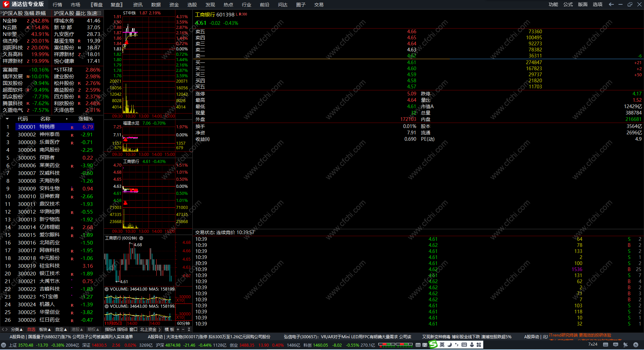Open the Sogou soft keyboard icon
This screenshot has height=350, width=644.
click(x=464, y=345)
